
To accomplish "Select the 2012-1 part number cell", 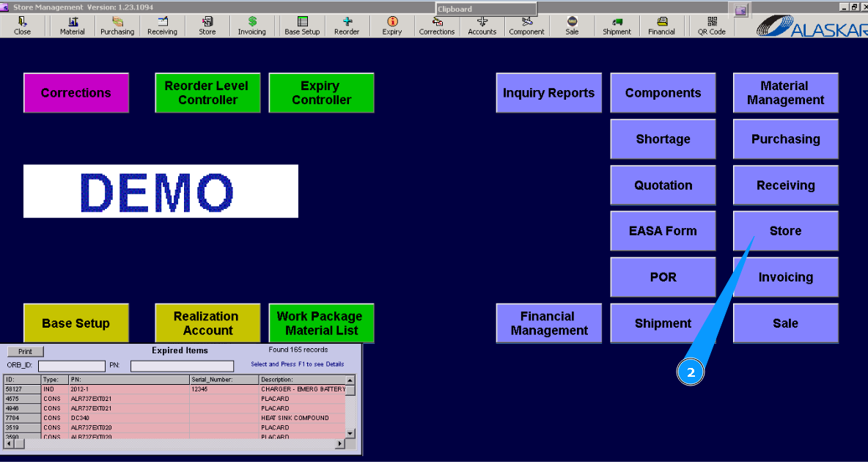I will [130, 389].
